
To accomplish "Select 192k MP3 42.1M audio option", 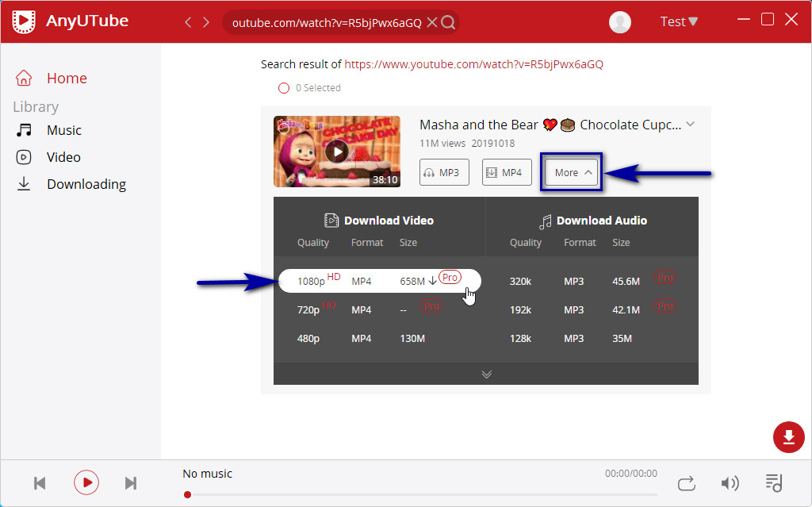I will click(x=592, y=309).
